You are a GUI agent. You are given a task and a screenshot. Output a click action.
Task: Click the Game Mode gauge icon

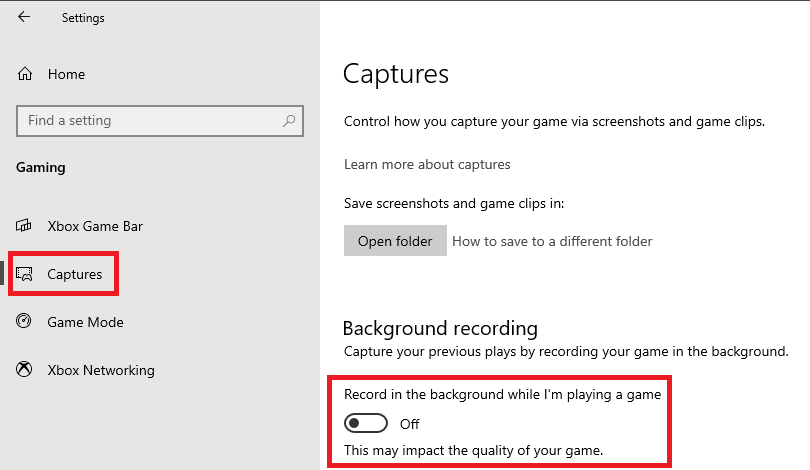click(x=24, y=321)
